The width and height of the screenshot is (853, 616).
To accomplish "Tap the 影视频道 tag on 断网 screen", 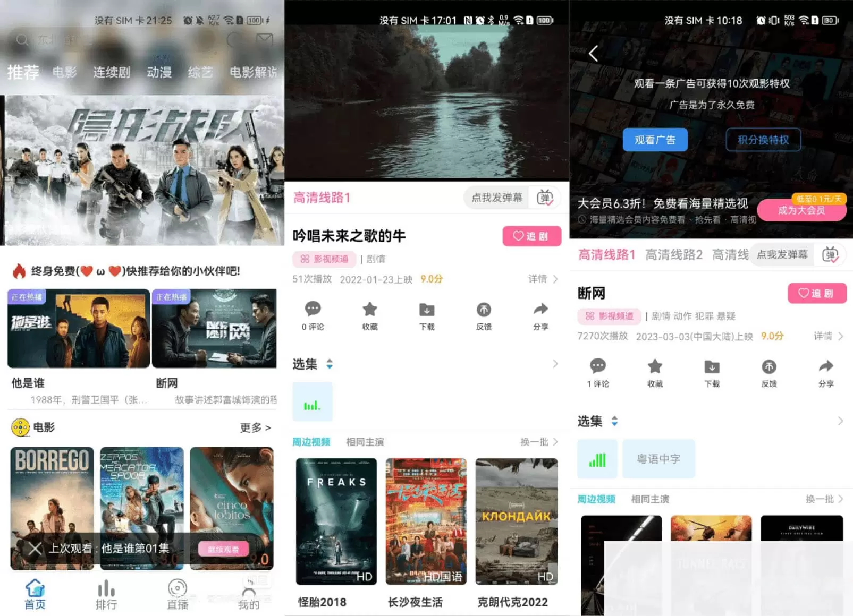I will 609,316.
